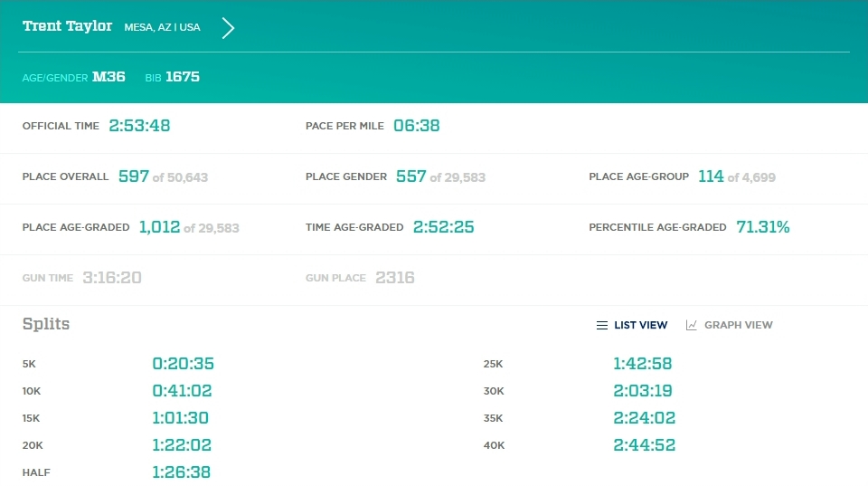Click the chevron arrow beside Trent Taylor

228,28
